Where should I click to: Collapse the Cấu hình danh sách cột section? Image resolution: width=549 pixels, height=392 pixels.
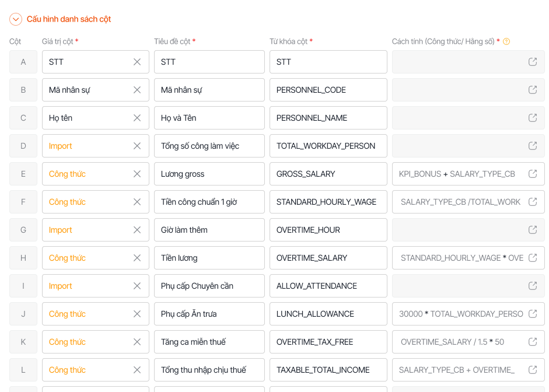16,19
